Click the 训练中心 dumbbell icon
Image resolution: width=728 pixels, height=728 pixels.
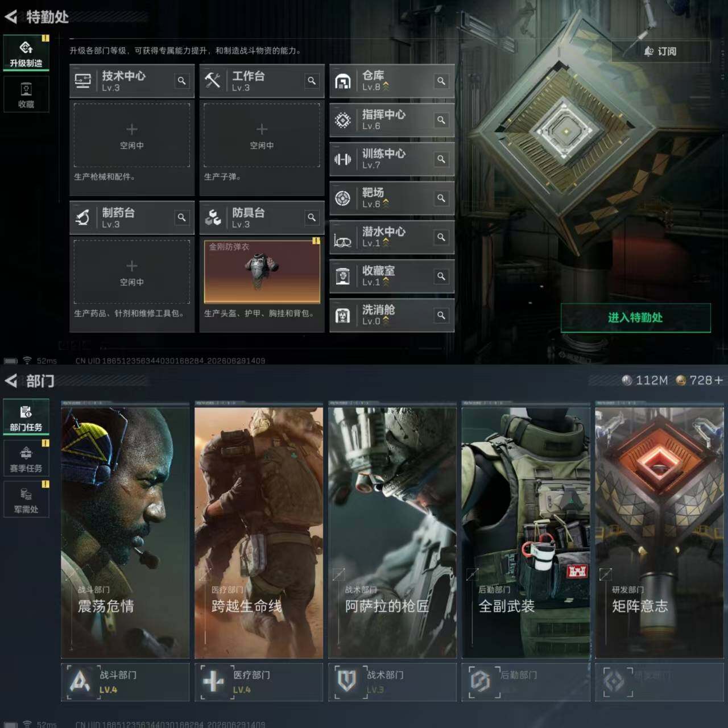pyautogui.click(x=342, y=159)
